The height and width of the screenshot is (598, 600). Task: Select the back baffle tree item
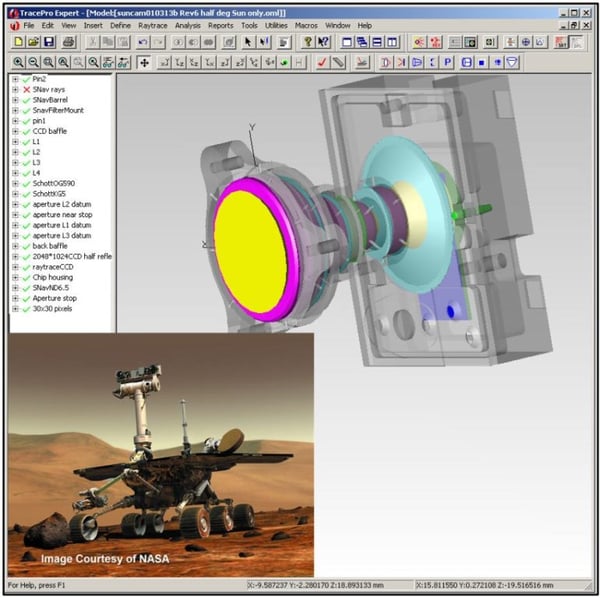(51, 245)
